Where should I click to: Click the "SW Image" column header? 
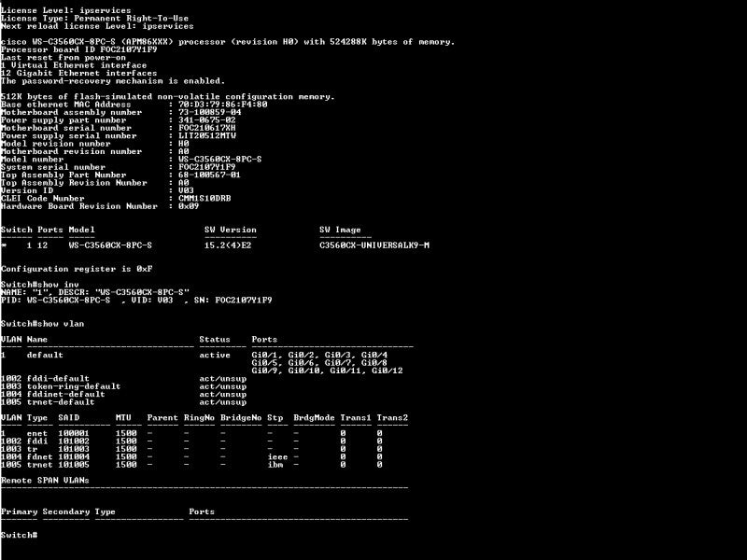[340, 230]
